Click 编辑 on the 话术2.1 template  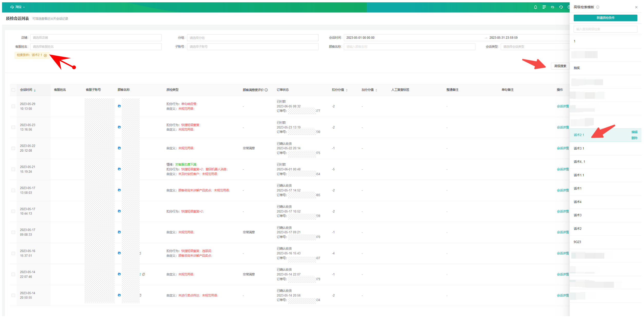point(634,132)
